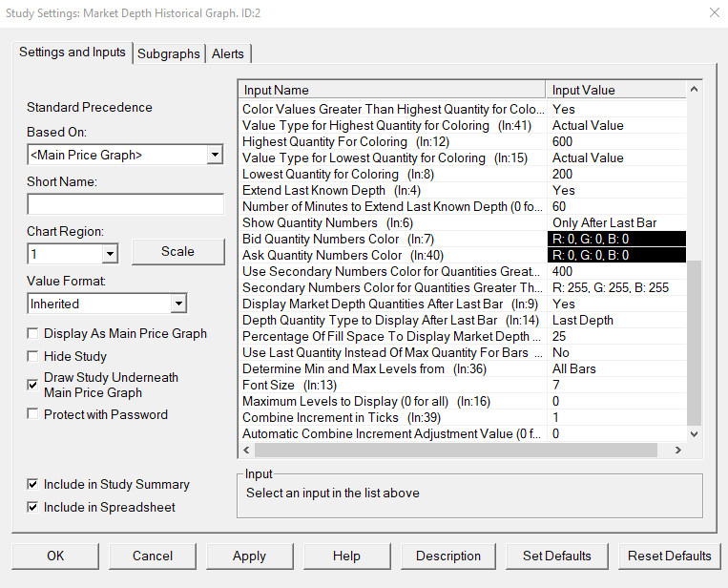Screen dimensions: 728x588
Task: Click the Bid Quantity Numbers Color swatch
Action: tap(616, 240)
